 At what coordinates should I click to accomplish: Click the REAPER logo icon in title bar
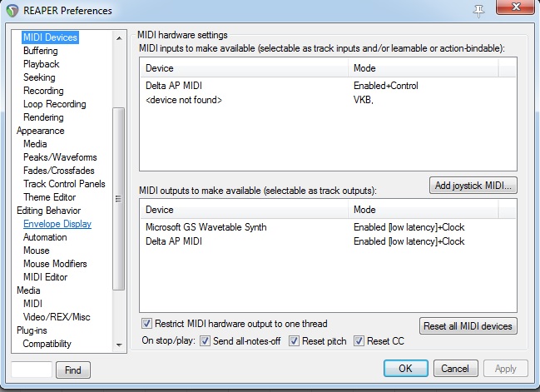tap(12, 11)
